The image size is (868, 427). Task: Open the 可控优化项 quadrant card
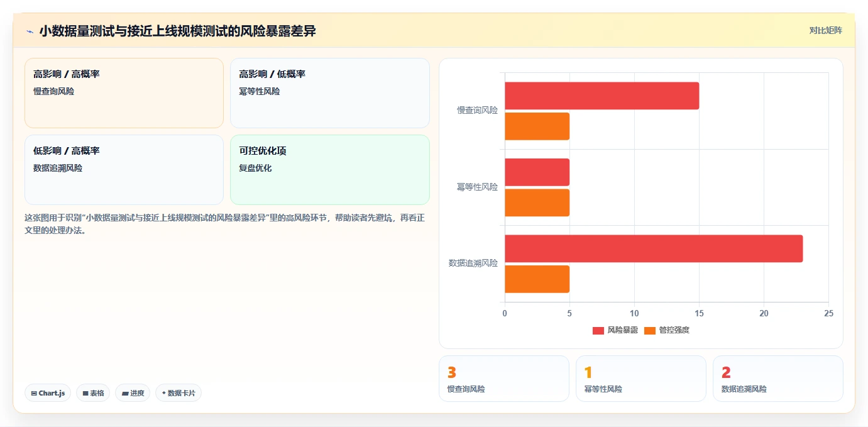click(330, 170)
